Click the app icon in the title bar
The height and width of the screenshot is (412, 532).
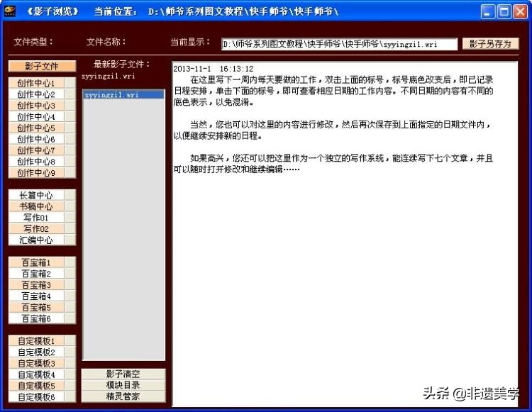pos(10,11)
